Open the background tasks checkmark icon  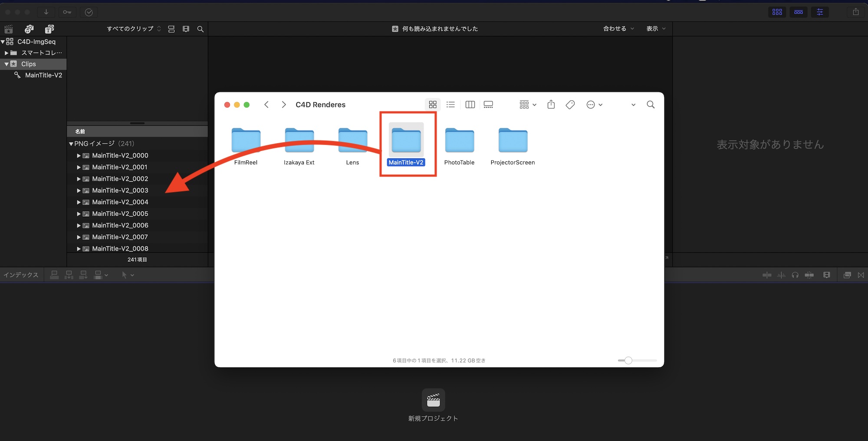pyautogui.click(x=89, y=12)
